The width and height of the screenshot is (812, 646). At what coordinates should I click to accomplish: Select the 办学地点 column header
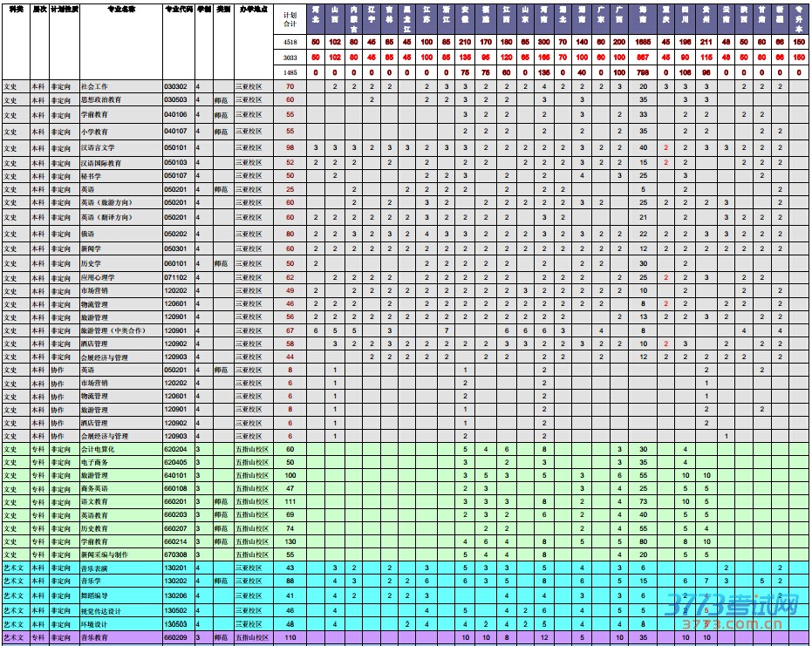click(253, 8)
